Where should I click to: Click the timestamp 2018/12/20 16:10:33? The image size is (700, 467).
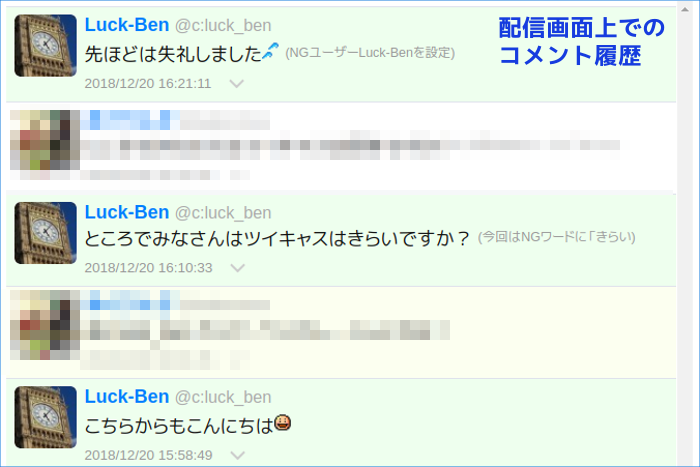(148, 268)
